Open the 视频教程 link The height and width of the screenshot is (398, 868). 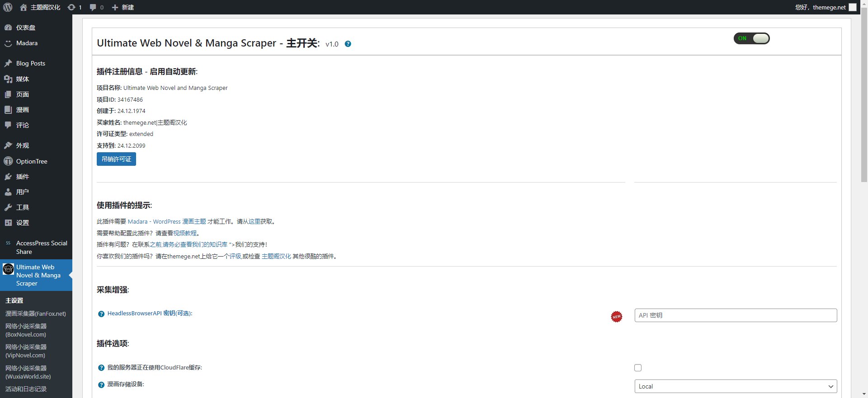[x=185, y=233]
